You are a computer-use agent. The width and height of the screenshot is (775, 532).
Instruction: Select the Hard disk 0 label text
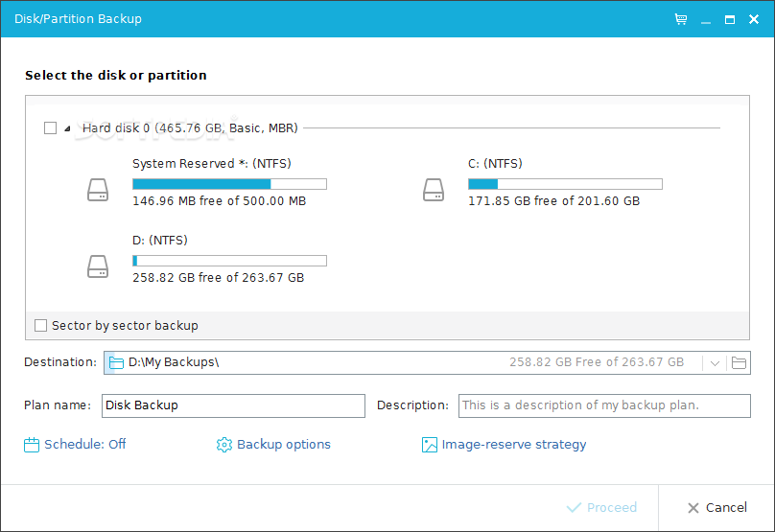(190, 128)
